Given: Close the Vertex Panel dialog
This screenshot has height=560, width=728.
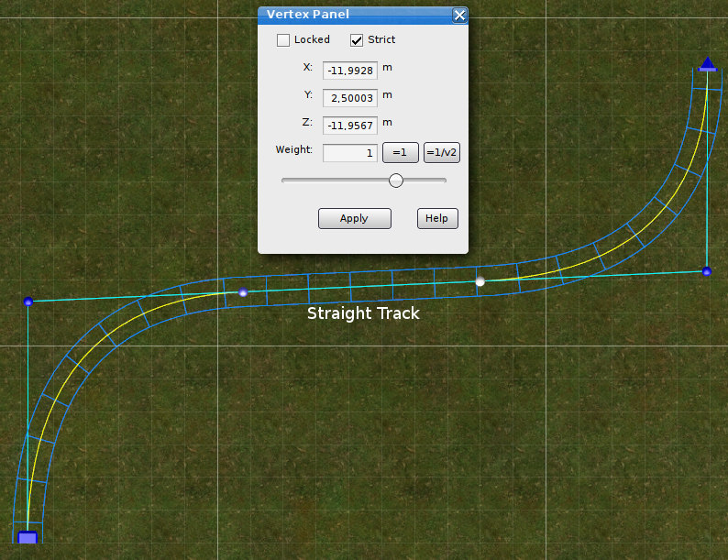Looking at the screenshot, I should pyautogui.click(x=459, y=15).
